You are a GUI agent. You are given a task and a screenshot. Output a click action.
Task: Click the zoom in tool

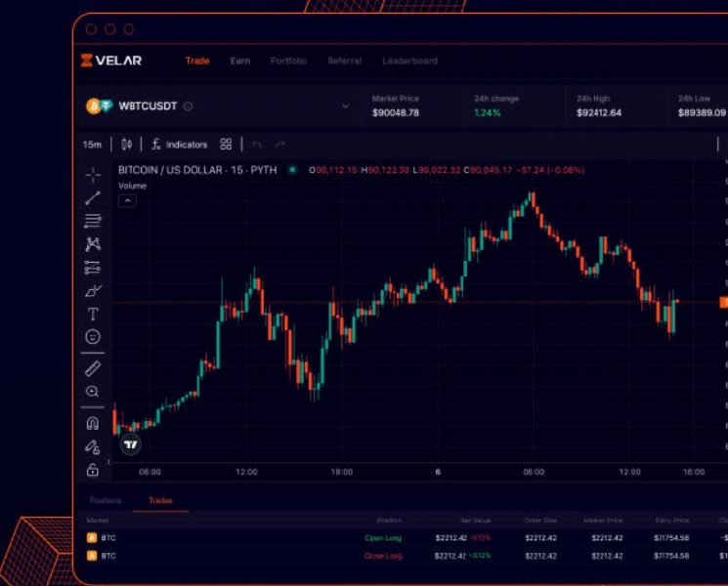93,392
